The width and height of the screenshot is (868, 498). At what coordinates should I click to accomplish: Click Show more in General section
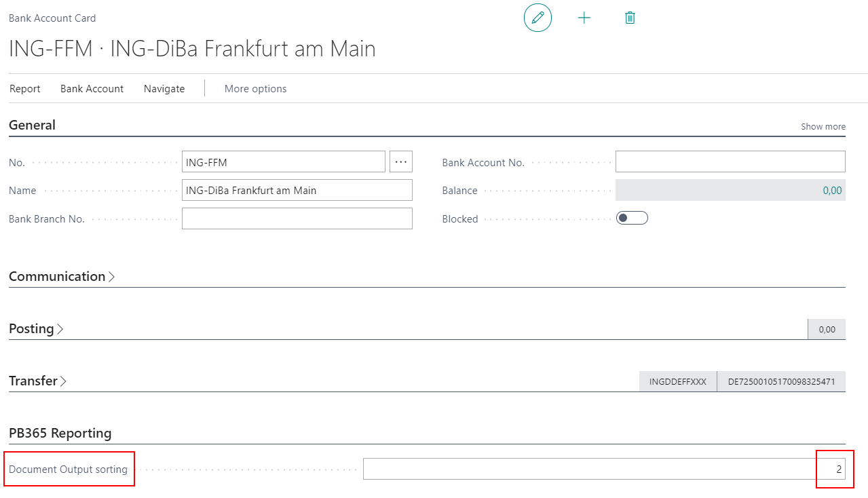click(x=823, y=126)
